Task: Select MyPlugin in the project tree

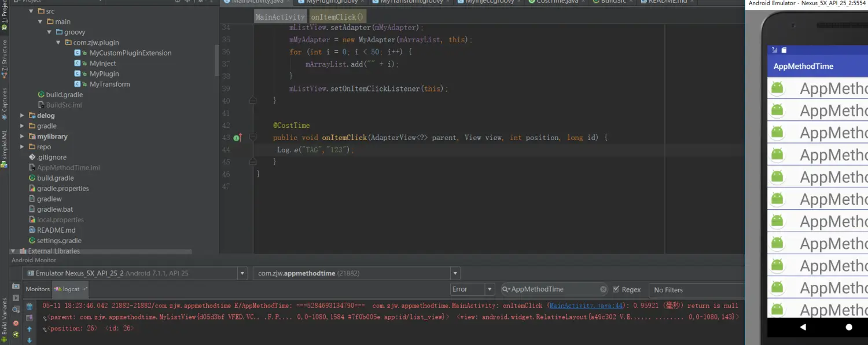Action: pos(104,74)
